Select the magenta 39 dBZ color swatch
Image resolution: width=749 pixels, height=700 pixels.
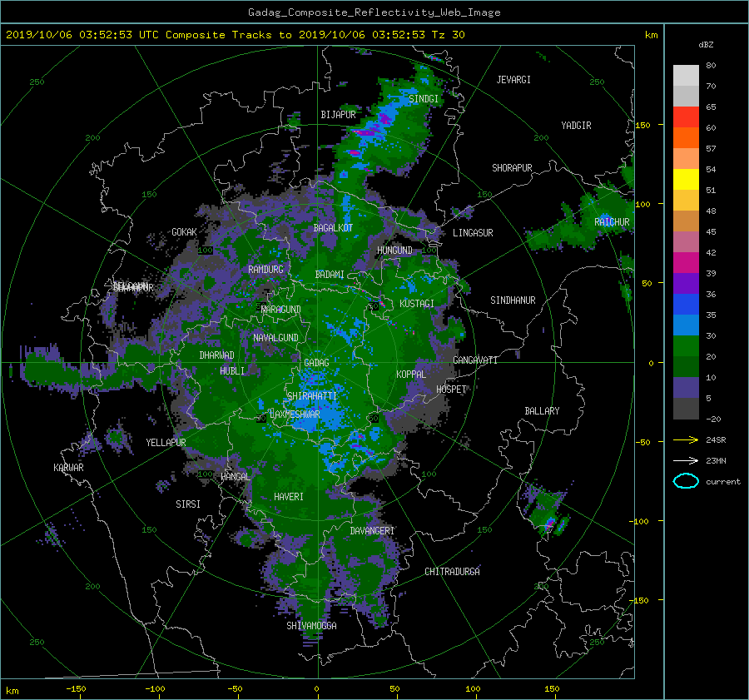(x=686, y=262)
